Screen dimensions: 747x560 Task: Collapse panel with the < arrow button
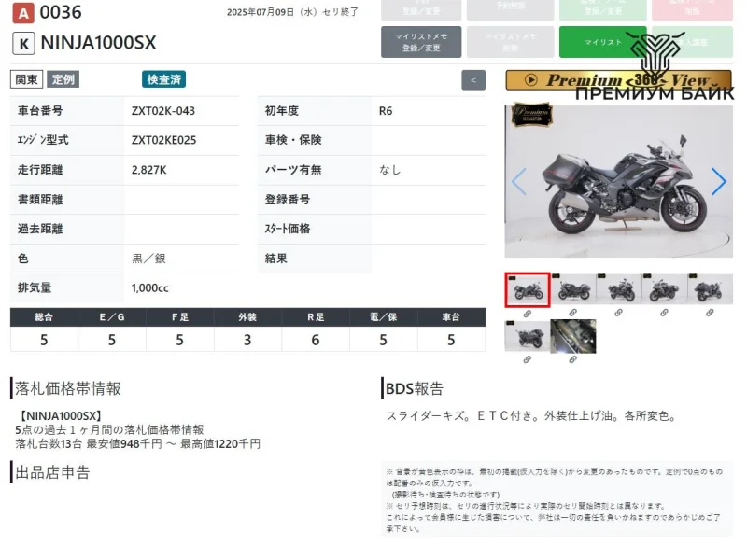(x=473, y=80)
